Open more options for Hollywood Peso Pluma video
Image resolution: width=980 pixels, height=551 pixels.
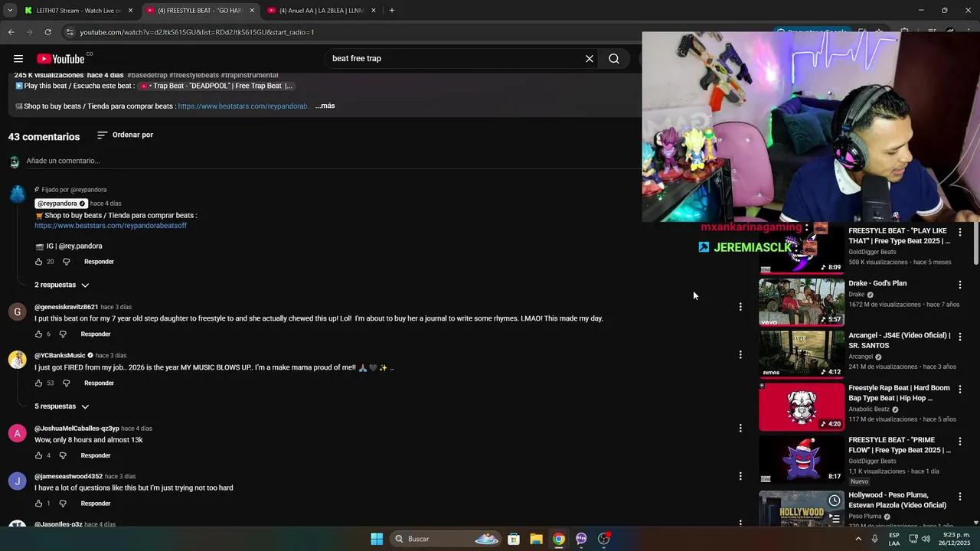960,497
